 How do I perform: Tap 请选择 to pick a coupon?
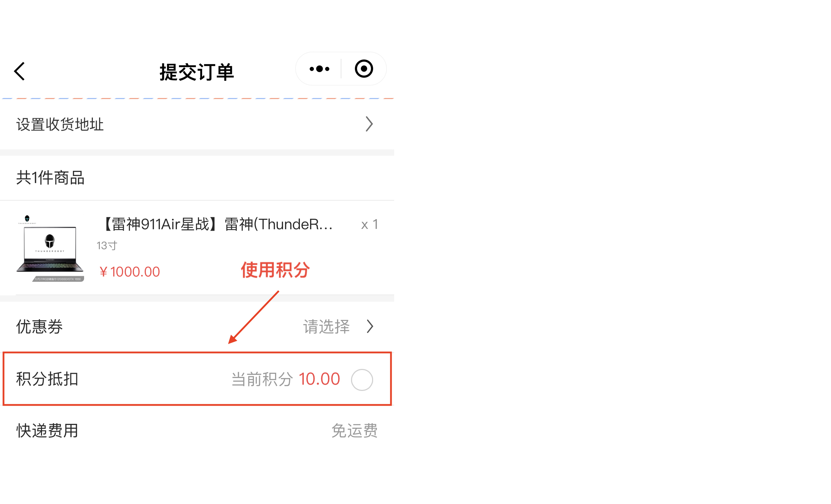click(326, 327)
